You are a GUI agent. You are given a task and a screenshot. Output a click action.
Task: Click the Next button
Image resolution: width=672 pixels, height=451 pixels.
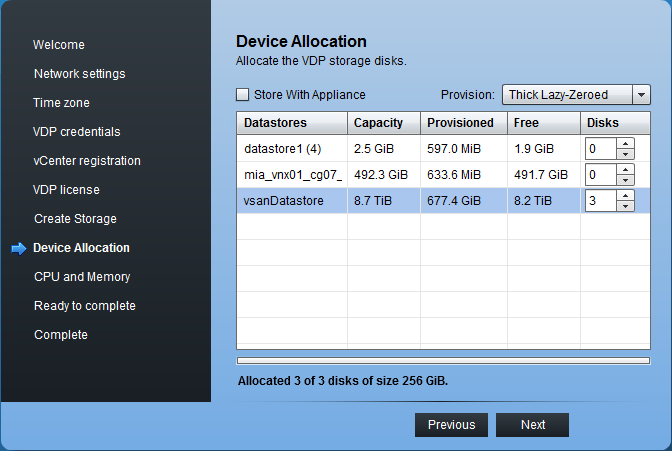coord(532,425)
